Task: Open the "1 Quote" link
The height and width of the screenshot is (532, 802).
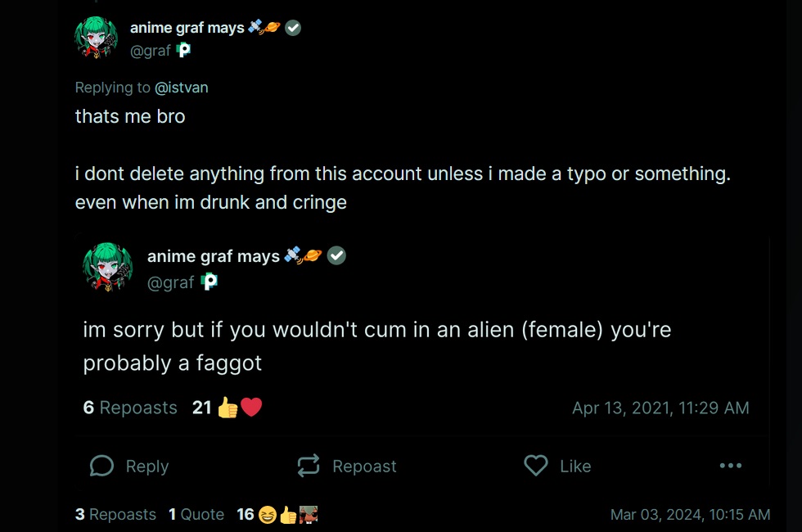Action: [x=196, y=514]
